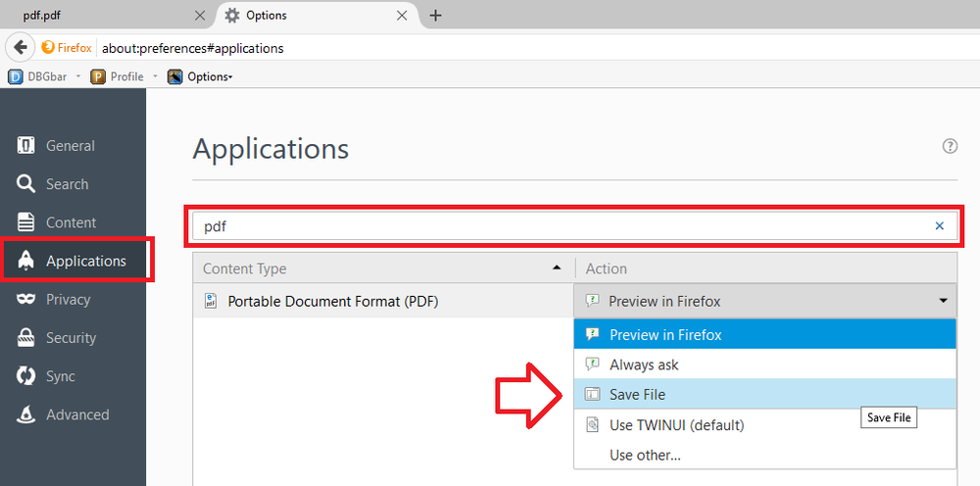The image size is (980, 486).
Task: Click the help question mark icon
Action: 950,147
